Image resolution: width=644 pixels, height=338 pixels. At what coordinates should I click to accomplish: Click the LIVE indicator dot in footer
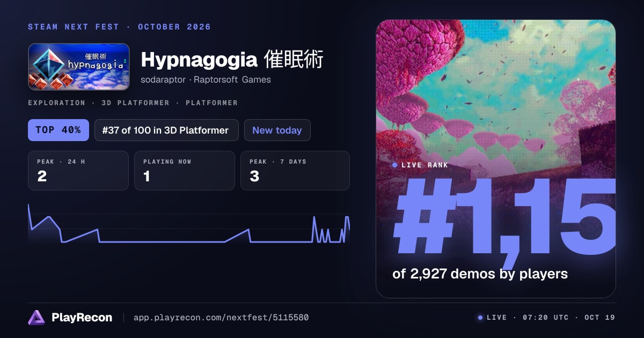(480, 318)
